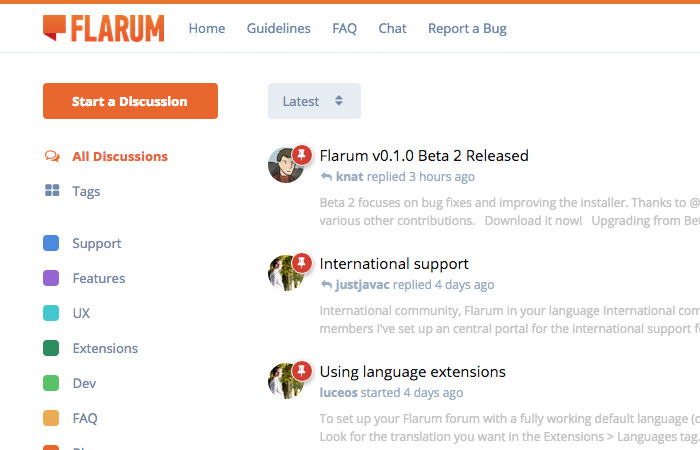Click the excerpt starting 'To set up your Flarum forum'
700x450 pixels.
510,428
